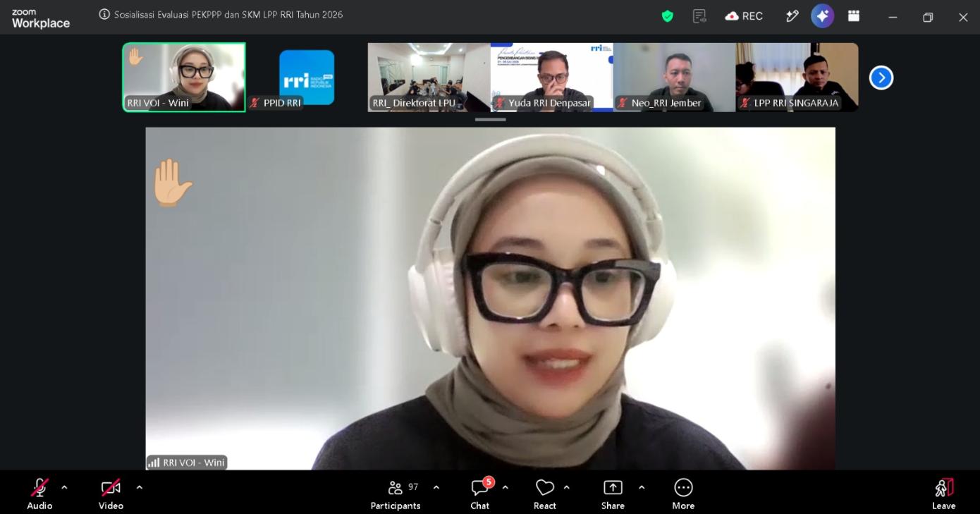Leave the meeting
980x514 pixels.
coord(944,494)
